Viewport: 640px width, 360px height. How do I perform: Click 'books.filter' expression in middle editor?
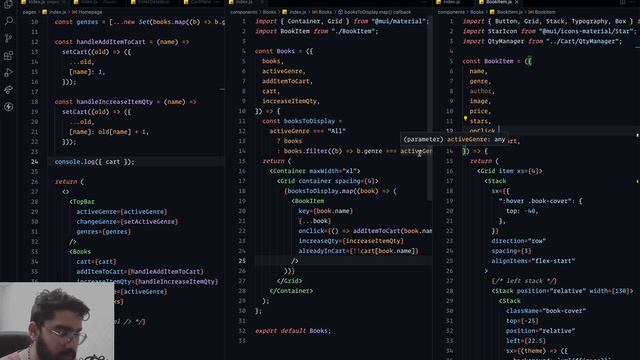[305, 151]
